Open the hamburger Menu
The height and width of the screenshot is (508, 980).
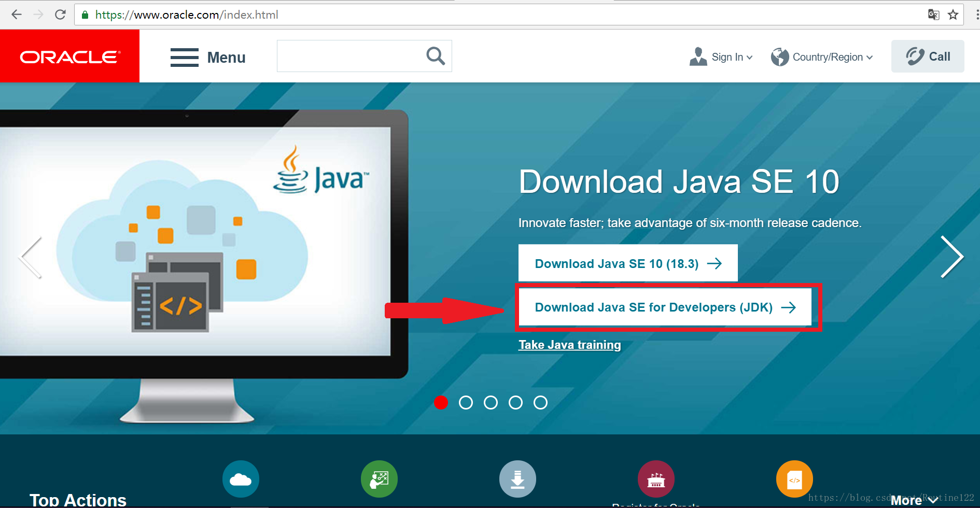click(208, 57)
